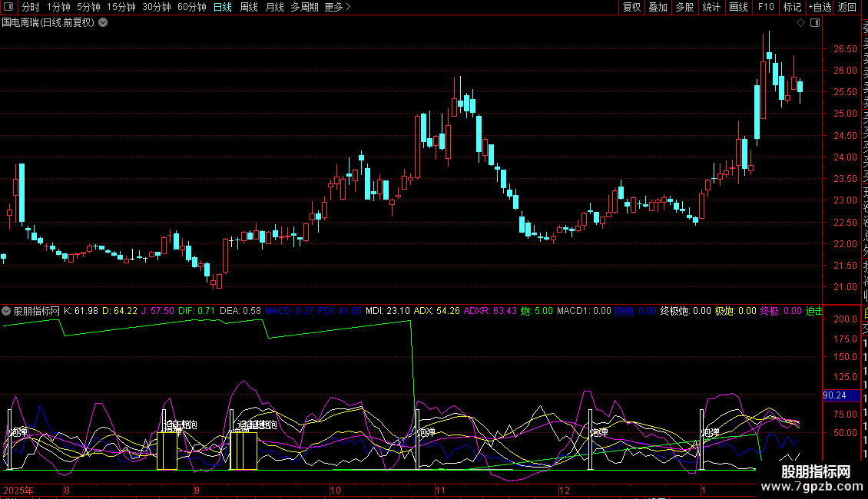Screen dimensions: 868x499
Task: Toggle the left sidebar panel icon
Action: click(x=9, y=8)
